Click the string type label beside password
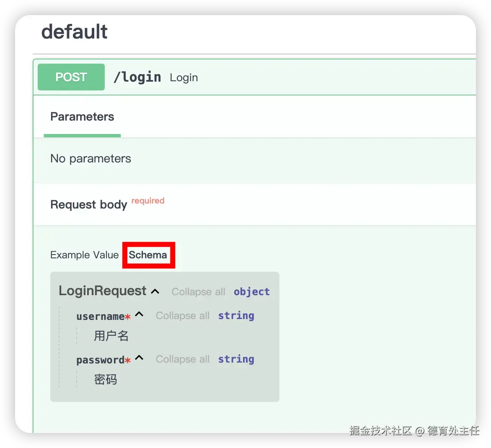 [236, 359]
